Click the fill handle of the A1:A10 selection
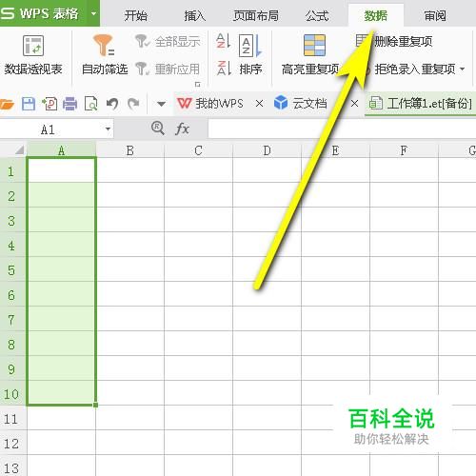Viewport: 476px width, 476px height. coord(95,405)
